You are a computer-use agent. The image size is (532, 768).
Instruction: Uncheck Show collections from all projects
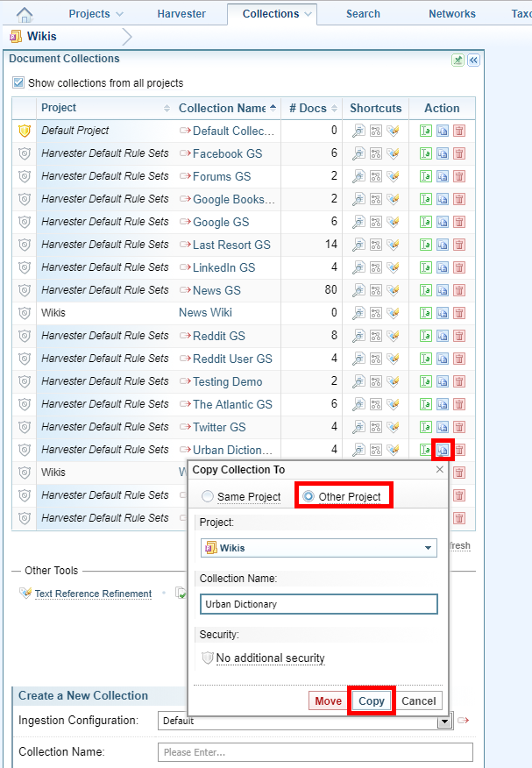tap(18, 83)
